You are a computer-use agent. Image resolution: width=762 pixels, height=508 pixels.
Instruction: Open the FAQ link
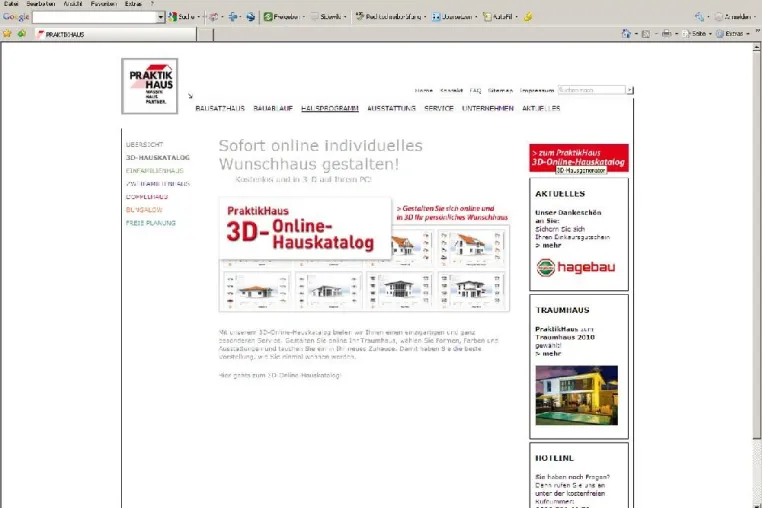pyautogui.click(x=475, y=90)
